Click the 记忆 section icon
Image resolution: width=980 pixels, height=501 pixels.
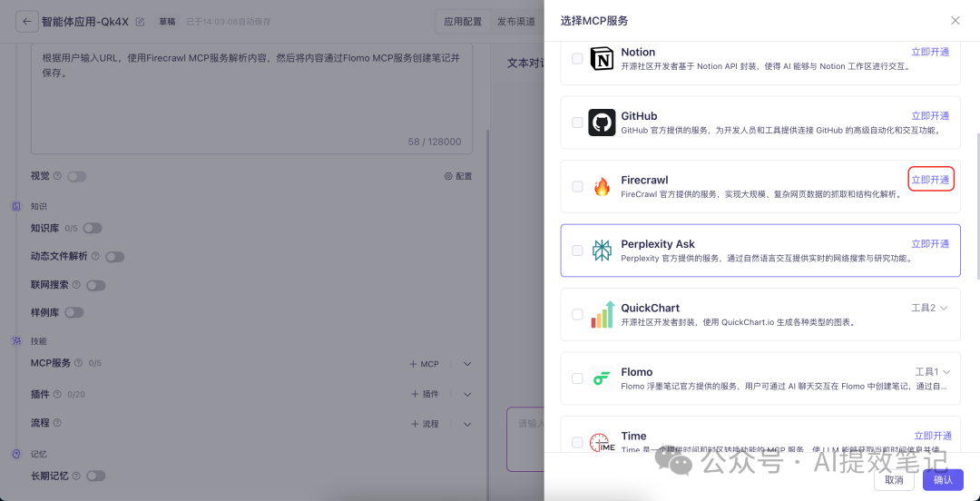pos(17,454)
